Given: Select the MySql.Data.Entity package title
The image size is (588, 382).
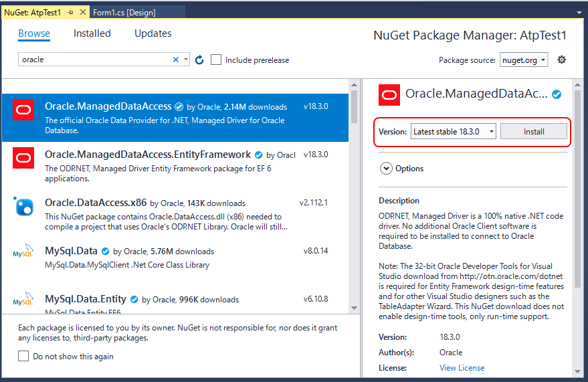Looking at the screenshot, I should tap(86, 299).
